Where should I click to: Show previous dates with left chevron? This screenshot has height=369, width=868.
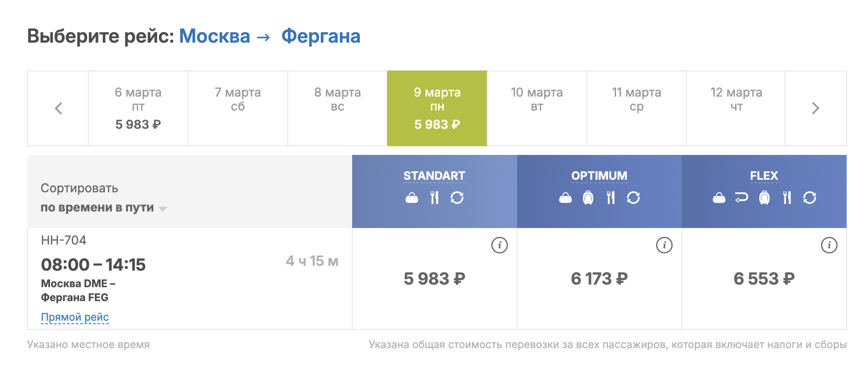click(x=58, y=108)
